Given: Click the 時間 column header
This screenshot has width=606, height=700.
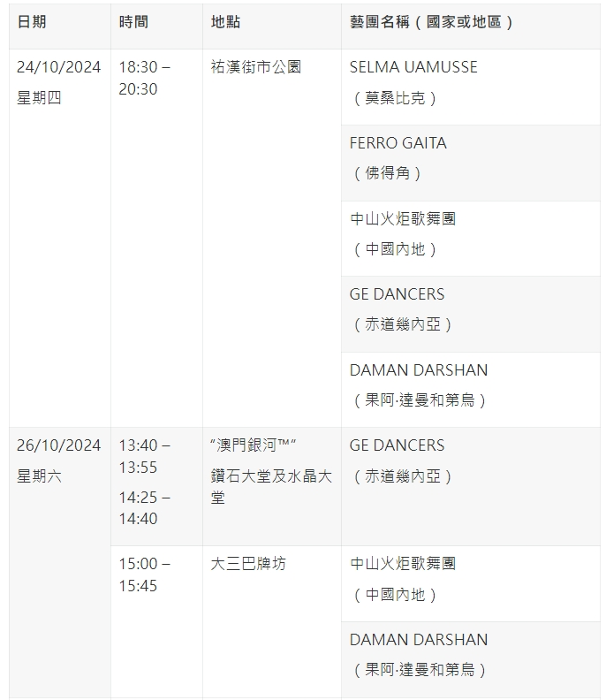Looking at the screenshot, I should (x=156, y=27).
